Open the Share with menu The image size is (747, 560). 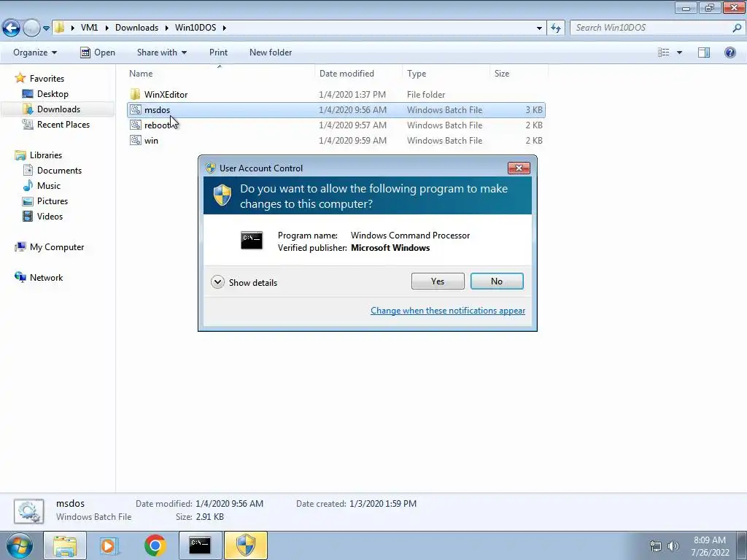pos(161,52)
